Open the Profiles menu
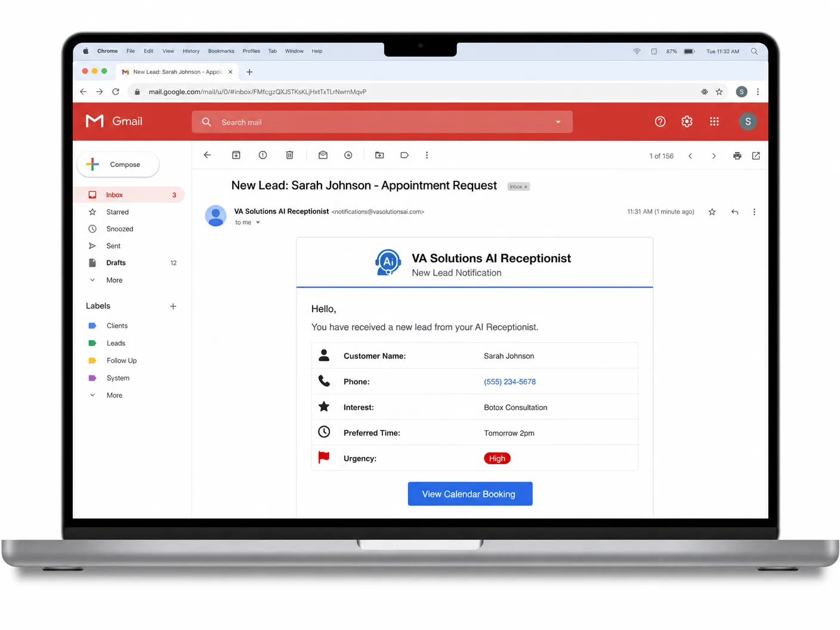This screenshot has width=840, height=630. point(251,51)
